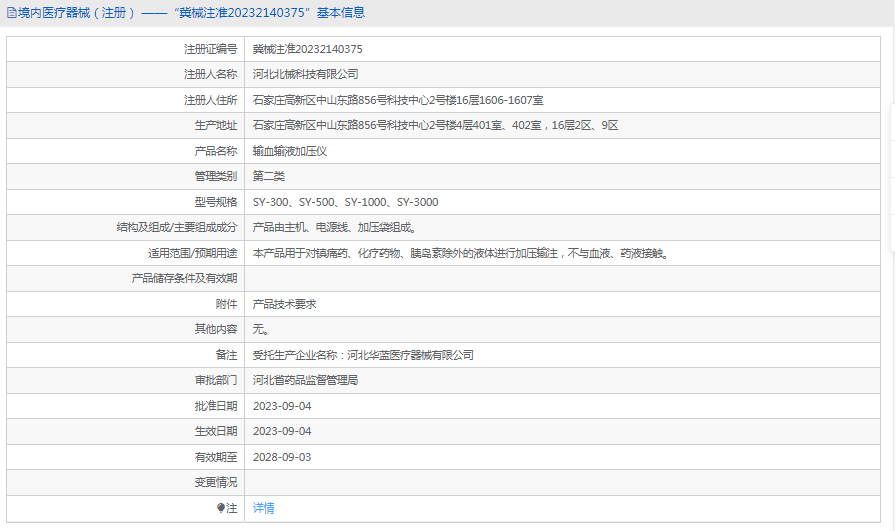Viewport: 895px width, 531px height.
Task: Click production address ending 16层2区、9区
Action: coord(436,126)
